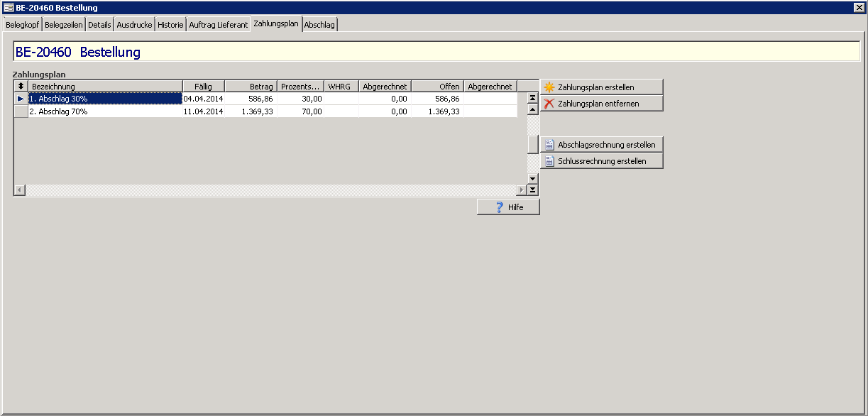Move up one row with up arrow
868x416 pixels.
pos(532,109)
